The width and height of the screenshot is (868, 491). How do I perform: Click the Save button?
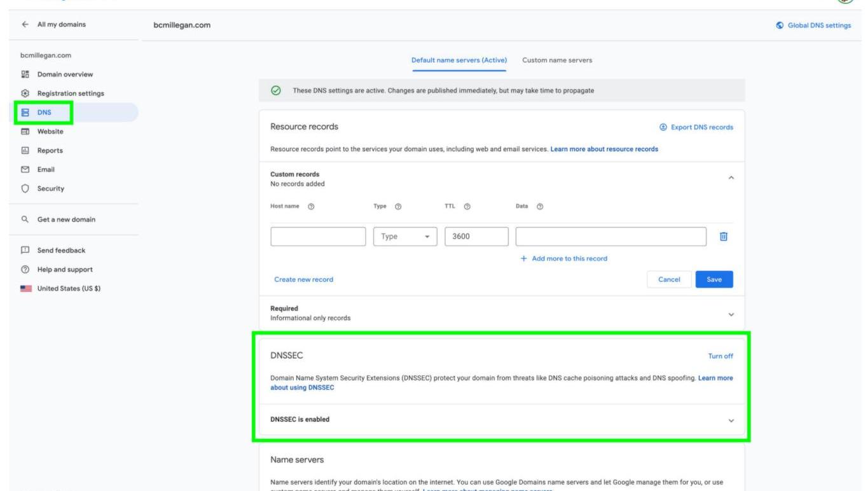[713, 280]
